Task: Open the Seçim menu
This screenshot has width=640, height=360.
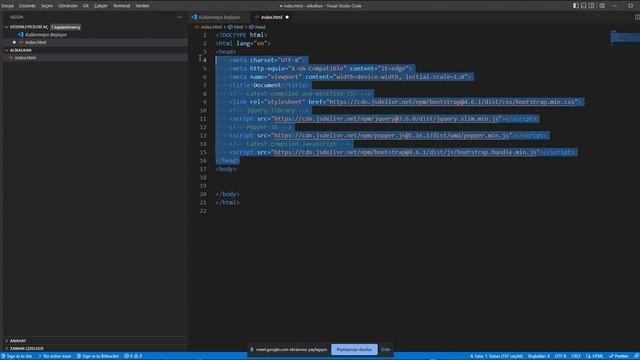Action: pyautogui.click(x=47, y=6)
